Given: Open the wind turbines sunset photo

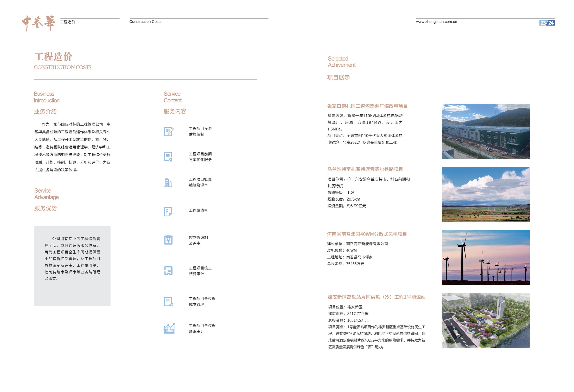Looking at the screenshot, I should (x=486, y=257).
